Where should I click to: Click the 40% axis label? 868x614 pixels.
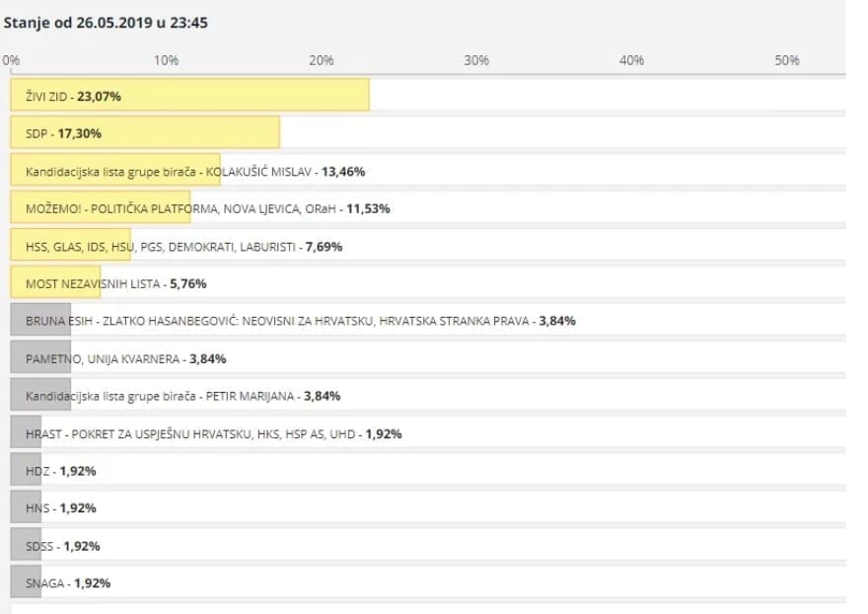pos(631,61)
